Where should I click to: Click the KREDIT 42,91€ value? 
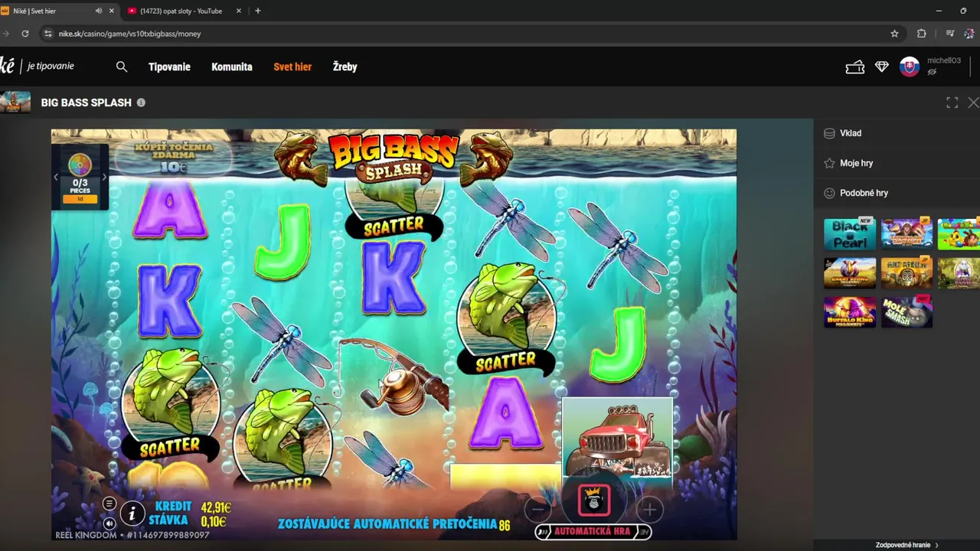(215, 507)
